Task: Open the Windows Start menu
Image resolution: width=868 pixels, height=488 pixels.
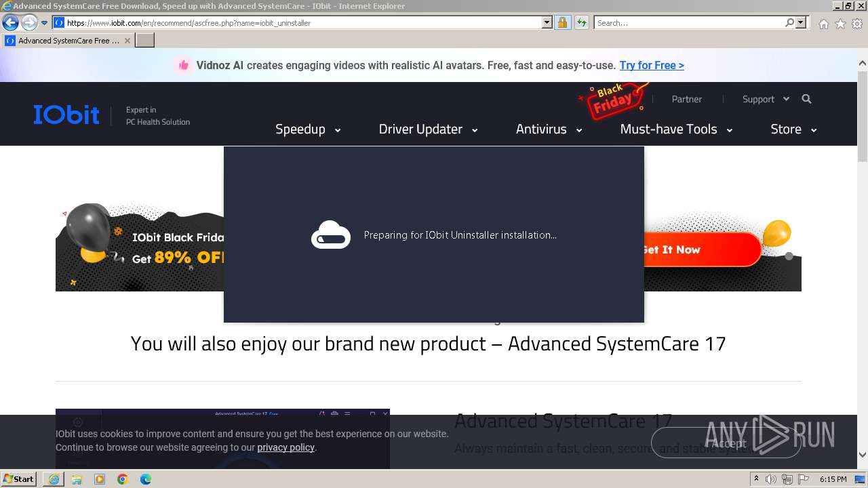Action: click(19, 479)
